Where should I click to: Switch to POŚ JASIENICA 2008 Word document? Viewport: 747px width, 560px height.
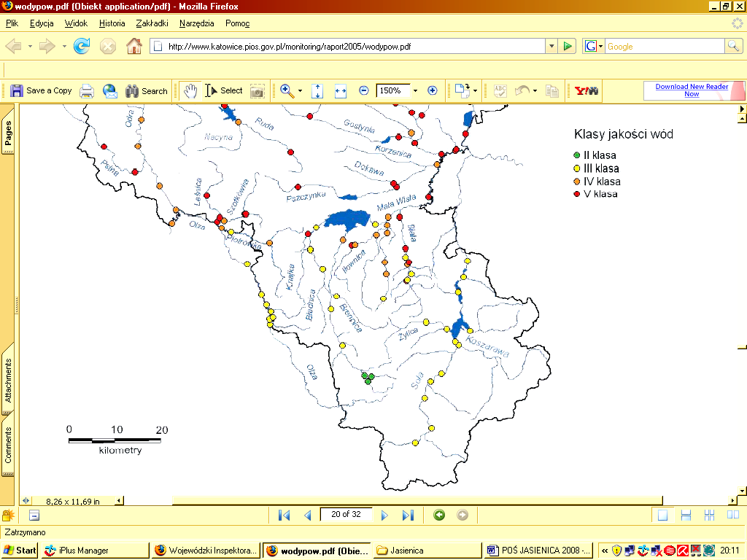[x=538, y=551]
